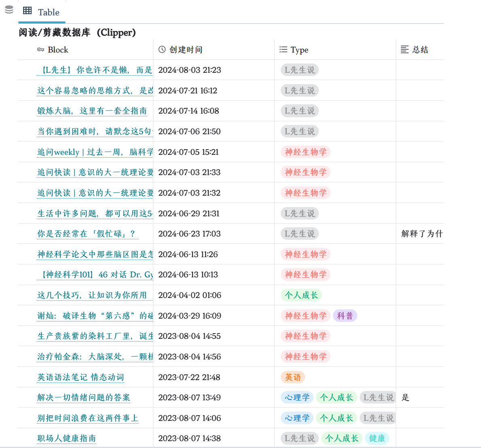This screenshot has height=448, width=481.
Task: Click the text-lines icon in the 总结 column header
Action: pyautogui.click(x=404, y=49)
